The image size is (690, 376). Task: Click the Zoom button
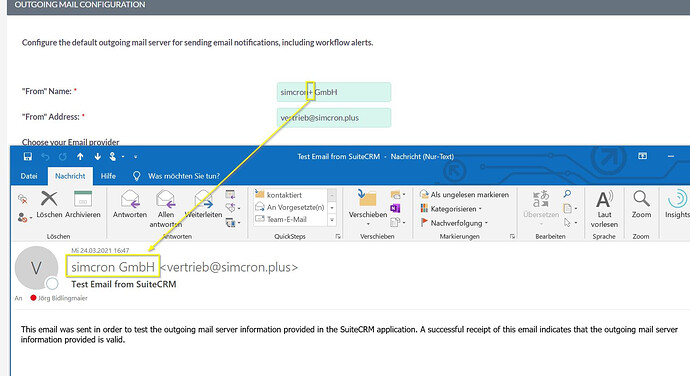click(x=641, y=205)
